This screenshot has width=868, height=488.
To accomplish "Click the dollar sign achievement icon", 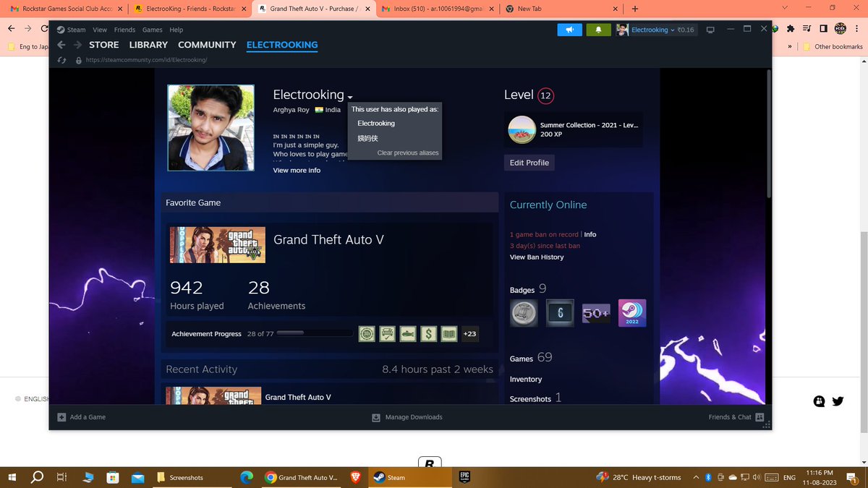I will point(428,334).
